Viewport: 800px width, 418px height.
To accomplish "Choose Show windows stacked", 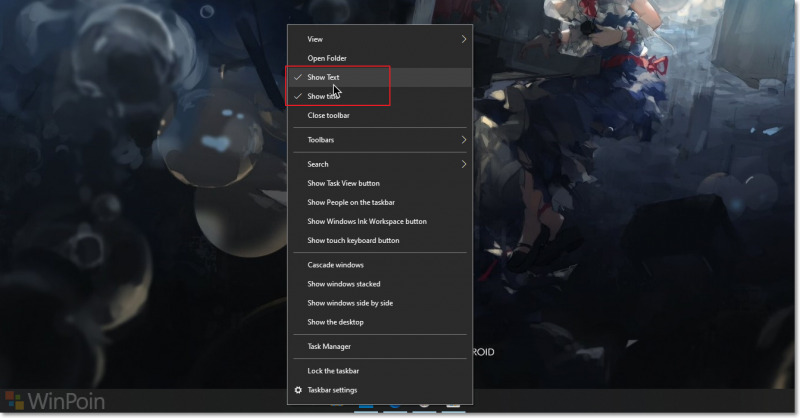I will click(x=380, y=284).
